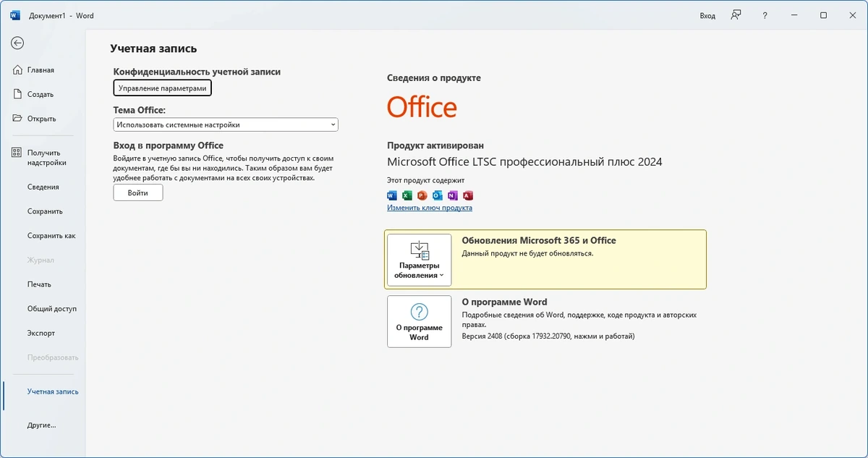Select Экспорт in the sidebar
Viewport: 868px width, 458px height.
43,334
